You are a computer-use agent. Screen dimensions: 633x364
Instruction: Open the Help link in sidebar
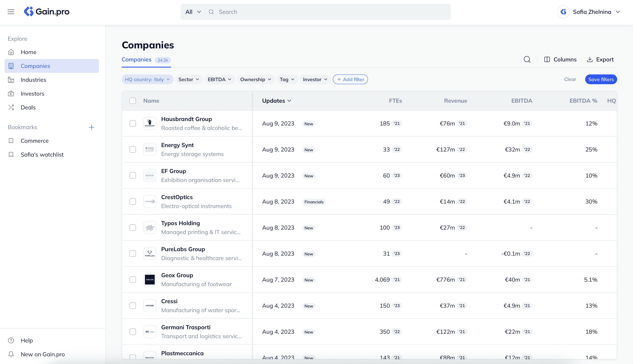[x=51, y=340]
